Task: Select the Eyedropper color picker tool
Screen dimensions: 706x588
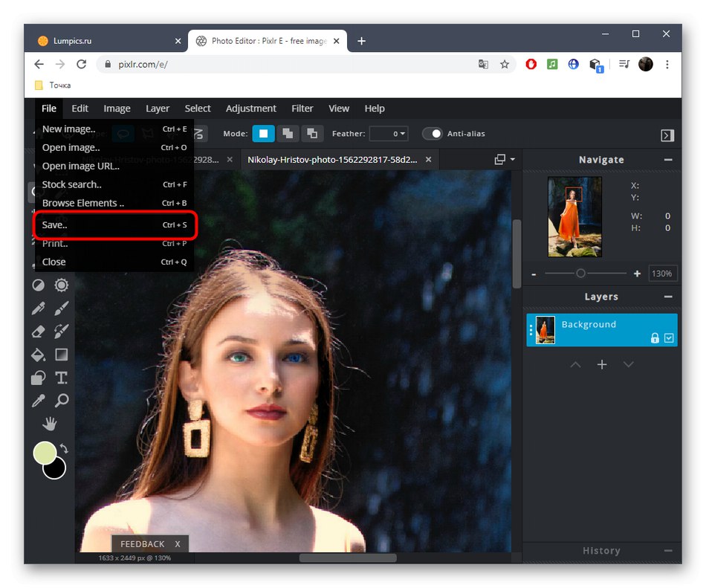Action: coord(38,401)
